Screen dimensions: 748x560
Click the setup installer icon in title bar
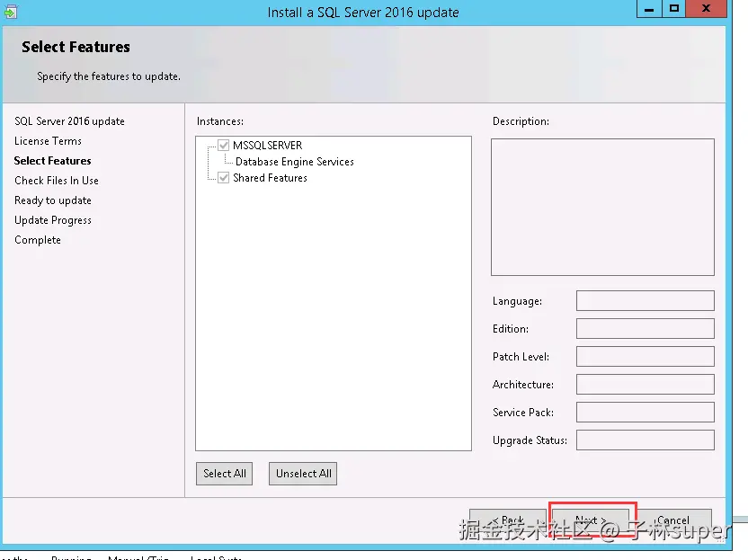[x=11, y=11]
